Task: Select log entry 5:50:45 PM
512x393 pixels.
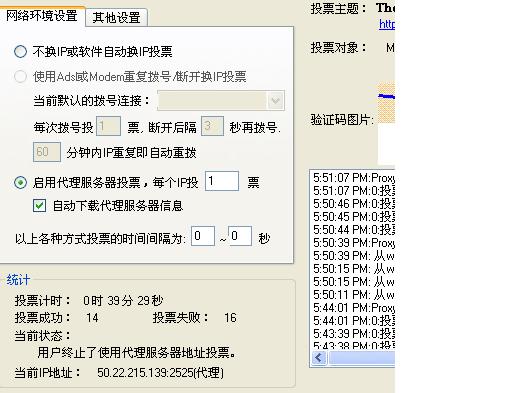Action: [x=354, y=217]
